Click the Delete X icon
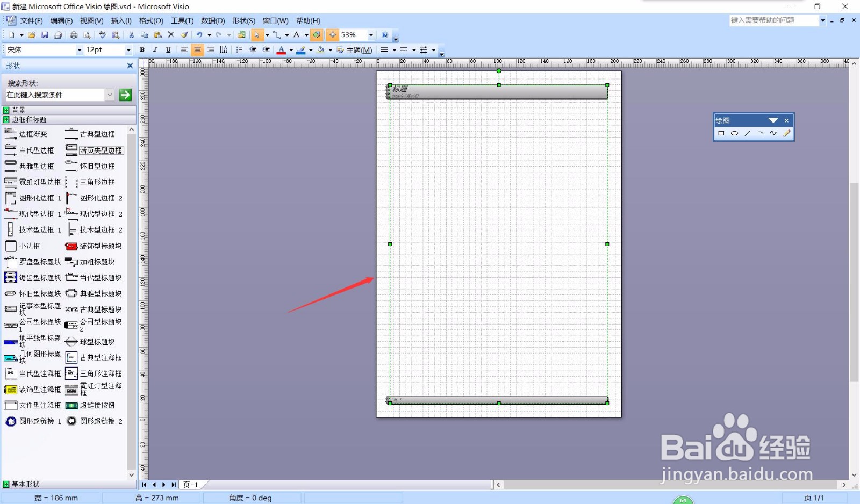The height and width of the screenshot is (504, 860). click(171, 35)
